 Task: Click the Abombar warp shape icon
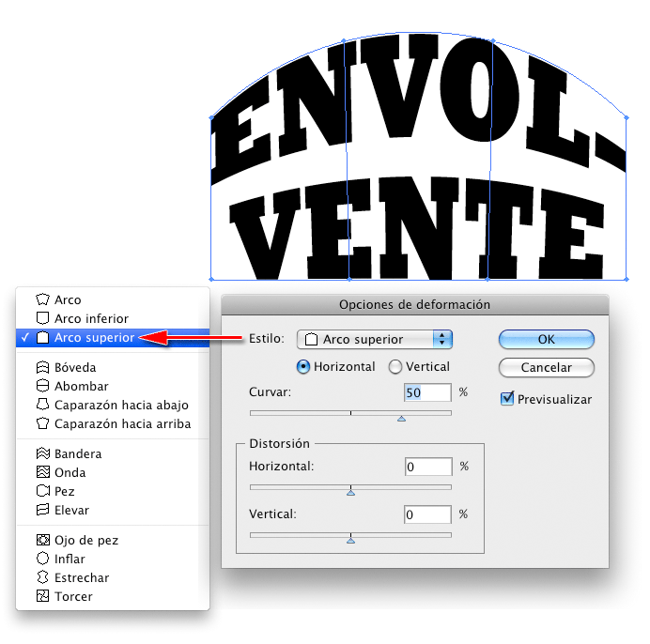tap(42, 386)
